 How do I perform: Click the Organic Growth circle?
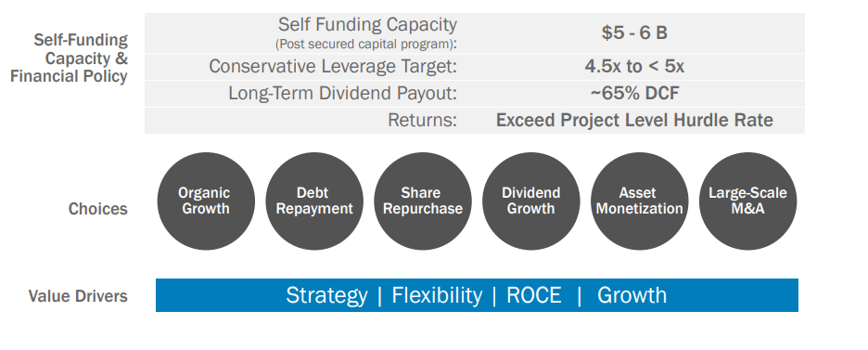[x=206, y=201]
